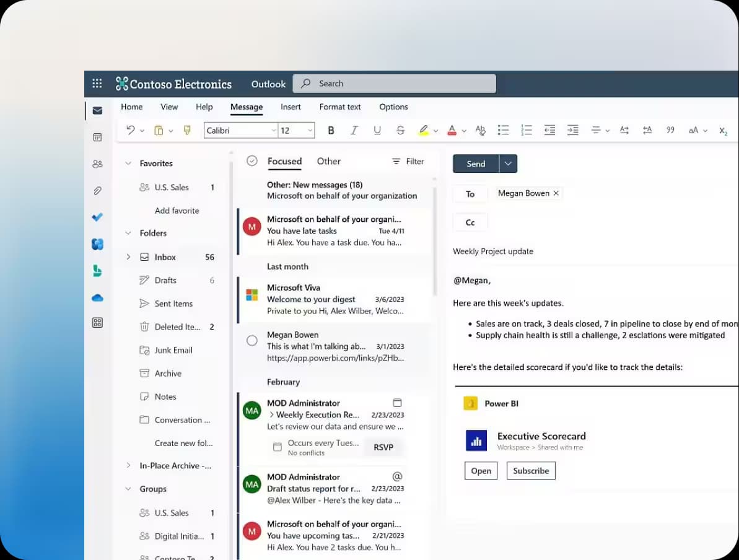Viewport: 739px width, 560px height.
Task: Open the OneDrive cloud icon in rail
Action: pyautogui.click(x=97, y=298)
